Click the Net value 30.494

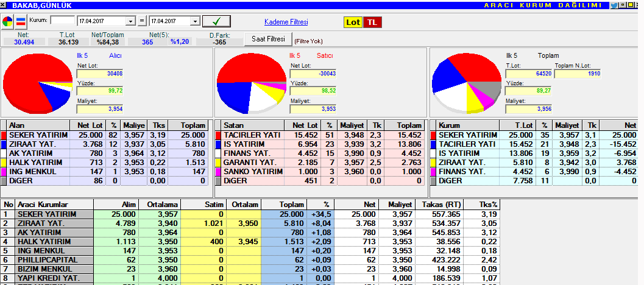pos(24,42)
